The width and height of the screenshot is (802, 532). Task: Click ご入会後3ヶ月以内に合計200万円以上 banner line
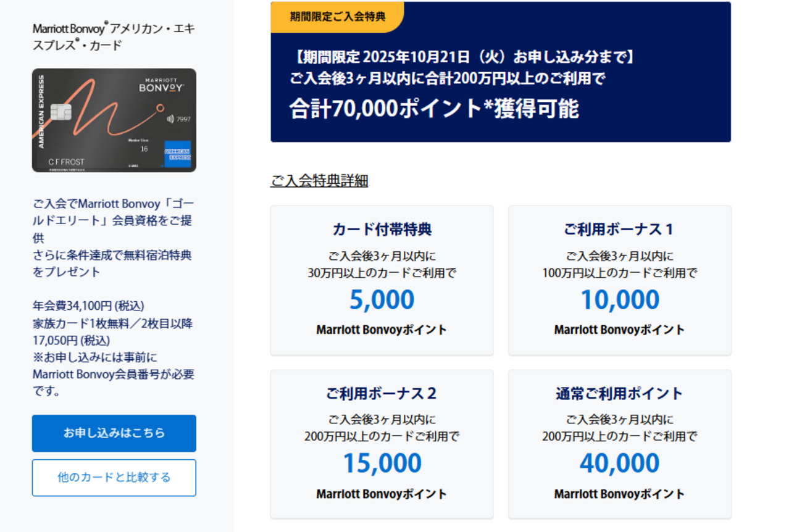pyautogui.click(x=448, y=79)
